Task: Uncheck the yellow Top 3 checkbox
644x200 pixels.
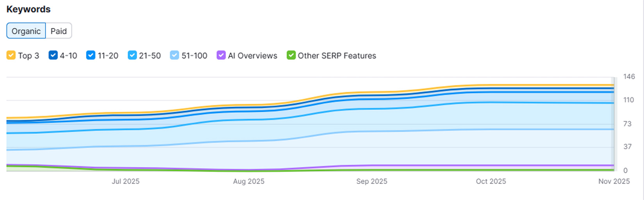Action: (11, 55)
